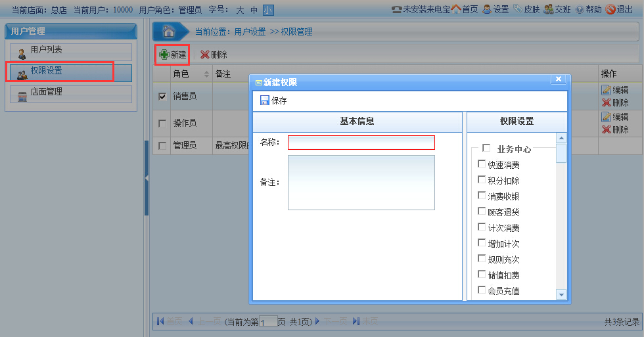This screenshot has height=337, width=644.
Task: Edit the 操作员 role
Action: pos(615,117)
